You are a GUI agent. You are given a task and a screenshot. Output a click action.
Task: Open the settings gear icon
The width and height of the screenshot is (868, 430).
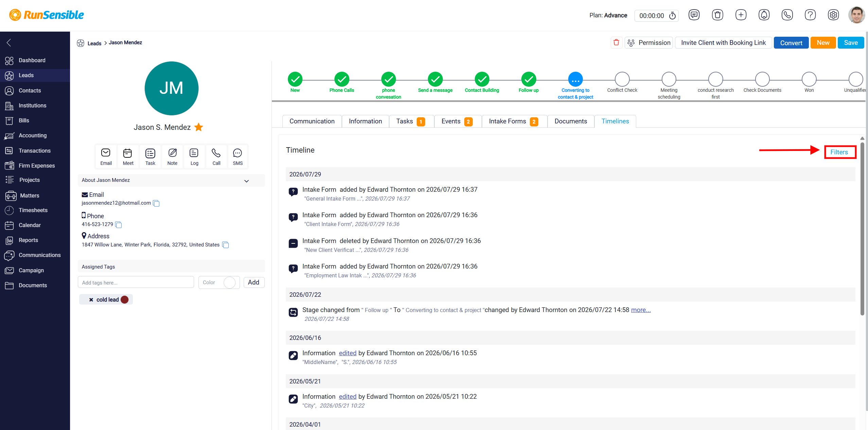click(x=833, y=15)
